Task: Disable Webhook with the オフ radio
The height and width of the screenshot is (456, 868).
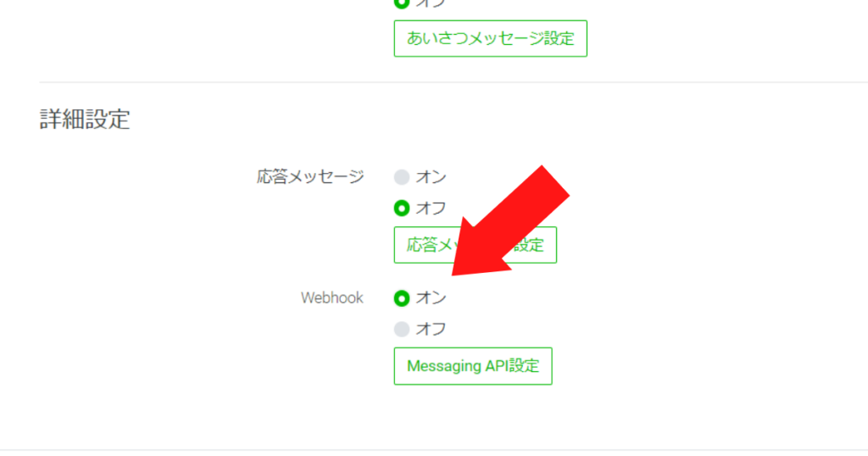Action: [x=402, y=329]
